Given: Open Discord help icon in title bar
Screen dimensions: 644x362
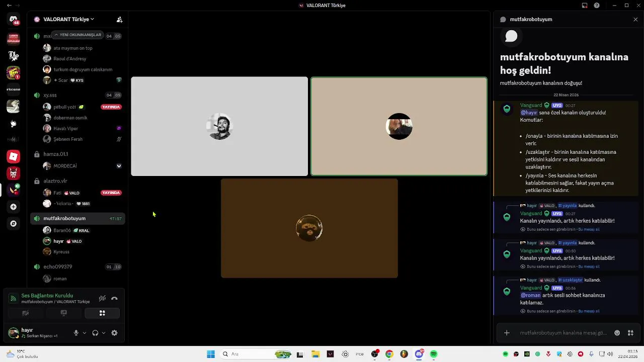Looking at the screenshot, I should [597, 6].
